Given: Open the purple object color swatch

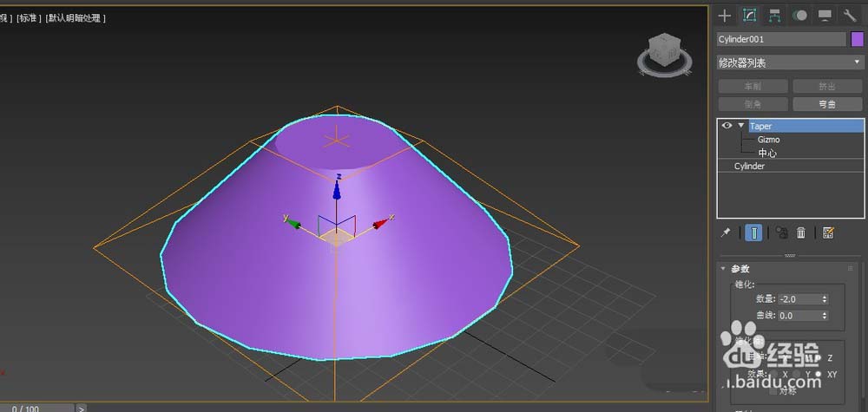Looking at the screenshot, I should (x=857, y=39).
